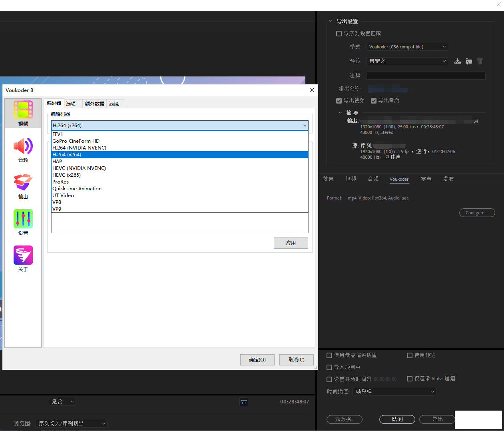Switch to the 编码器 tab
Screen dimensions: 504x431
54,103
